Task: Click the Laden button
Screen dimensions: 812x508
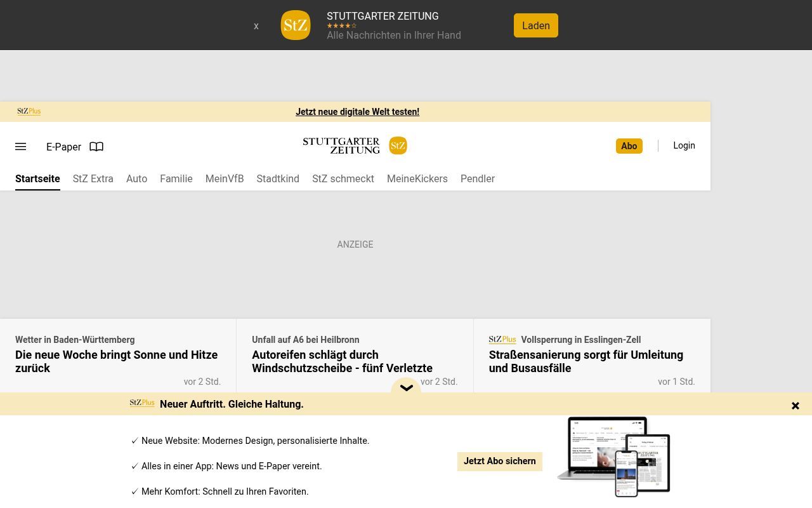Action: point(536,25)
